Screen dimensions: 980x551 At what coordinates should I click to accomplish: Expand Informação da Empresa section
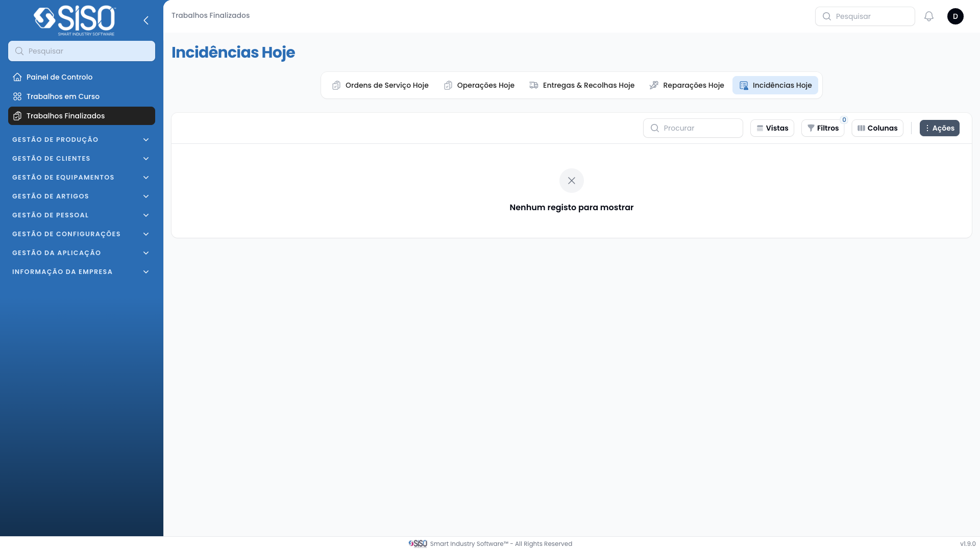click(81, 272)
